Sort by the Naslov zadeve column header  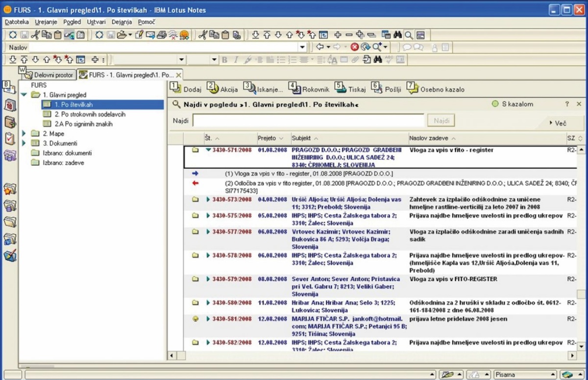487,138
